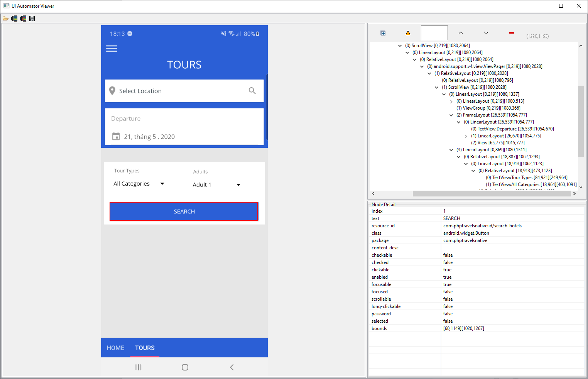Select the TextView:All Categories tree node
Image resolution: width=588 pixels, height=379 pixels.
click(531, 184)
